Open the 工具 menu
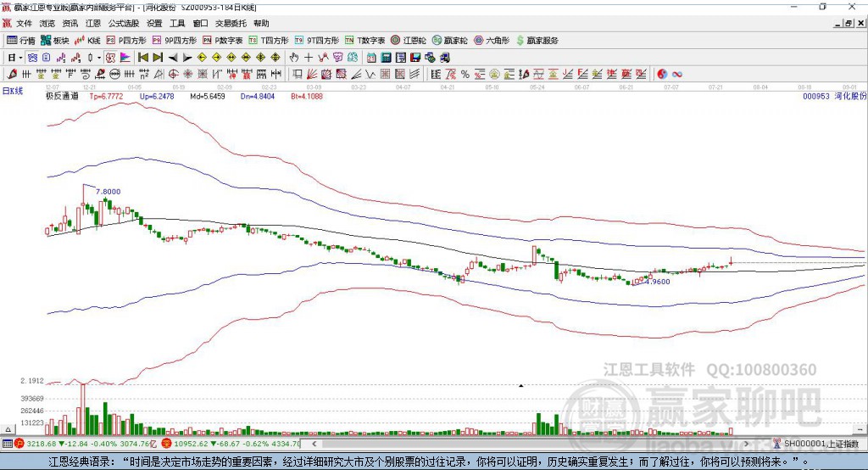This screenshot has width=868, height=470. [177, 23]
